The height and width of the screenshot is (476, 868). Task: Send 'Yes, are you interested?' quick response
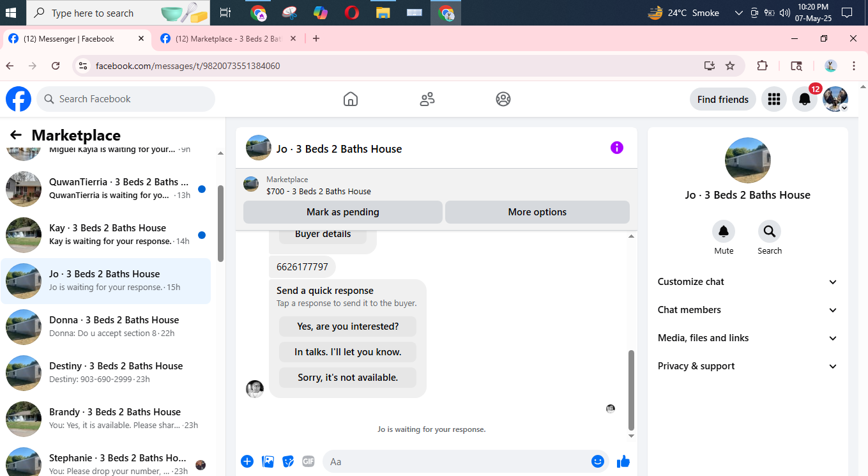point(348,326)
